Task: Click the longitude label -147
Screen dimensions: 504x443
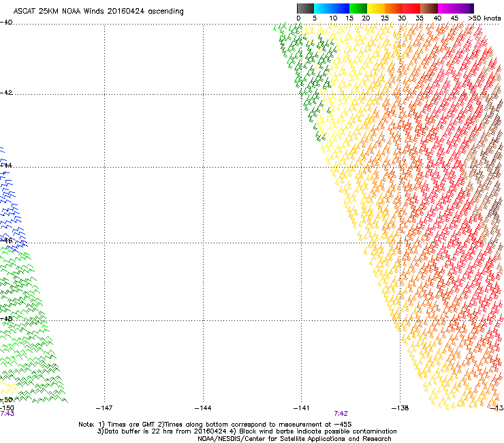Action: pos(104,408)
